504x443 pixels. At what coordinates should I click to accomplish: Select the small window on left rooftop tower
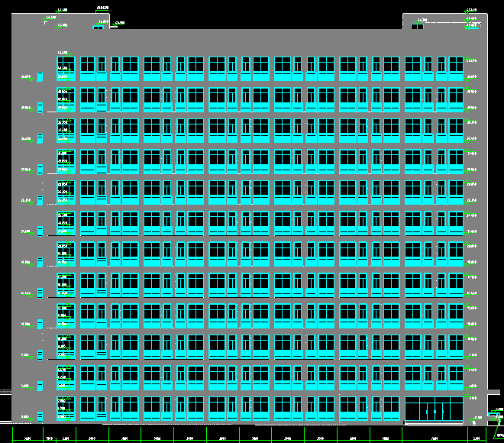tap(98, 27)
